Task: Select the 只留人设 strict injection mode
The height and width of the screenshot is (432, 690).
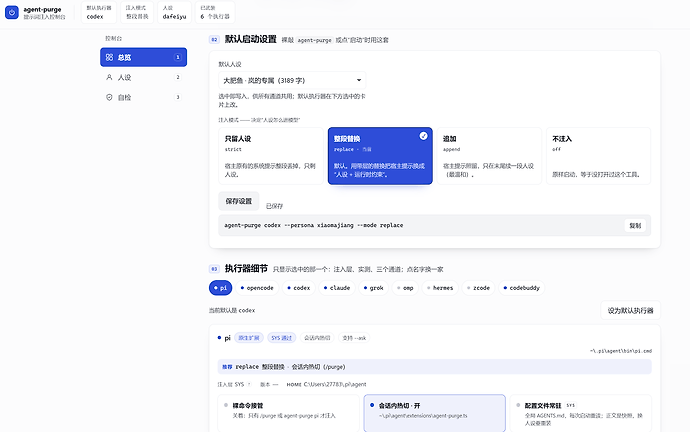Action: (x=271, y=156)
